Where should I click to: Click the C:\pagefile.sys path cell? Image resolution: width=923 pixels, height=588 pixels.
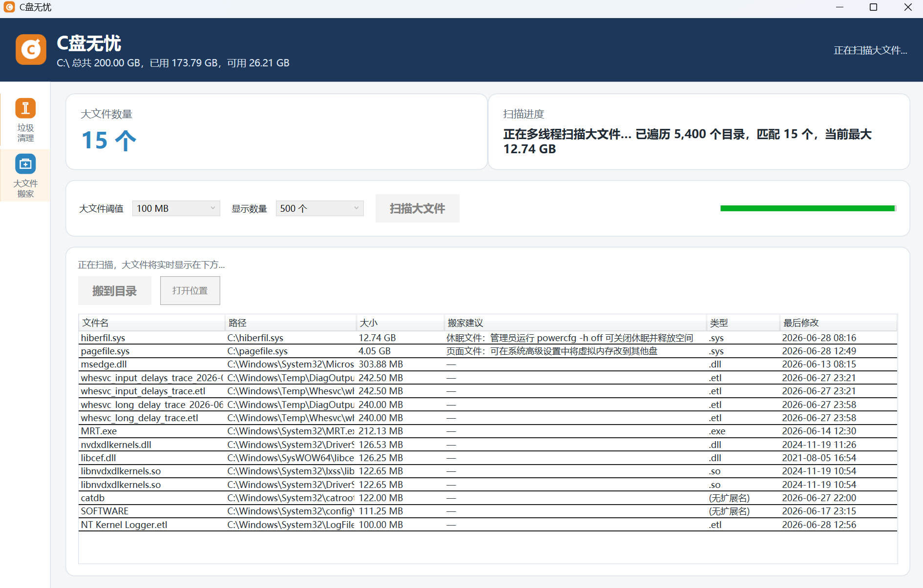pos(257,351)
